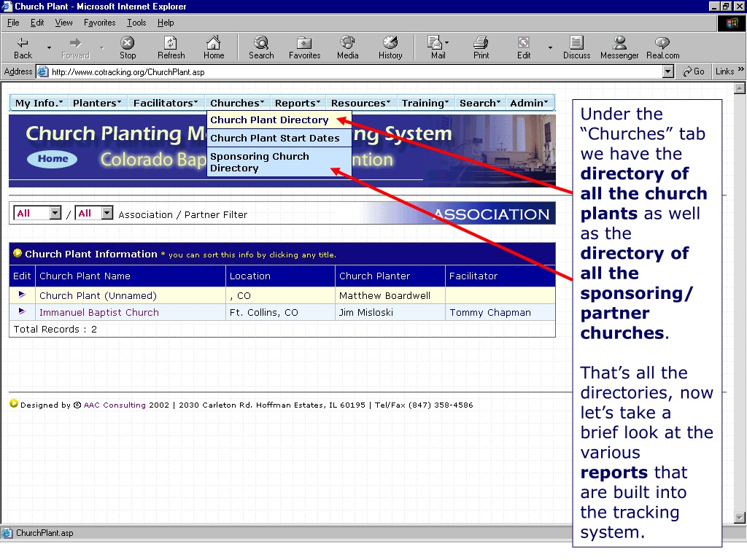Expand the Links toolbar chevron
Viewport: 747px width, 560px height.
[x=741, y=69]
